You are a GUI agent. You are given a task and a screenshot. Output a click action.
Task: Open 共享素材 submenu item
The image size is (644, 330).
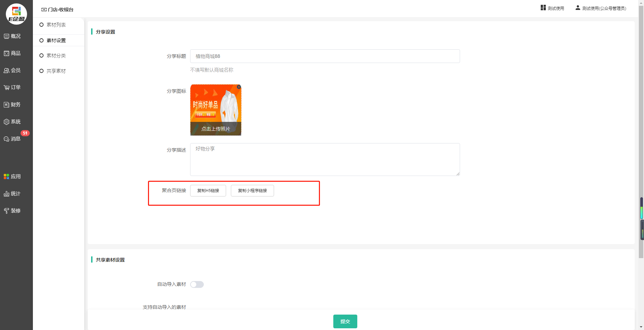56,71
